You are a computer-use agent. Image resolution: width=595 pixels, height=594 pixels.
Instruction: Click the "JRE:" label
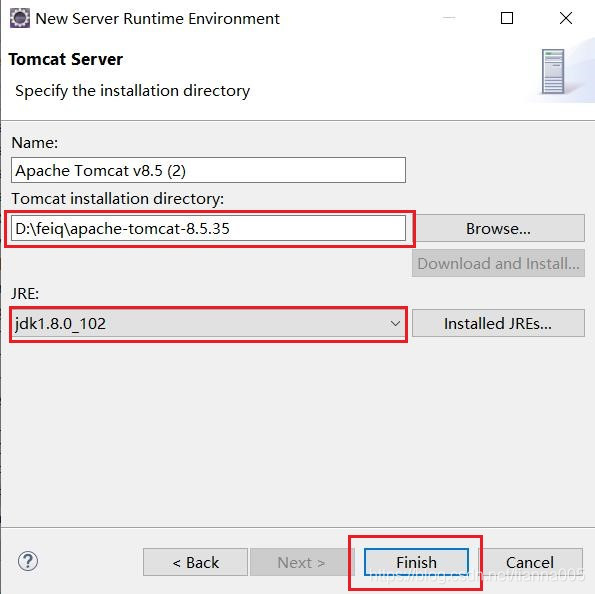[x=25, y=293]
